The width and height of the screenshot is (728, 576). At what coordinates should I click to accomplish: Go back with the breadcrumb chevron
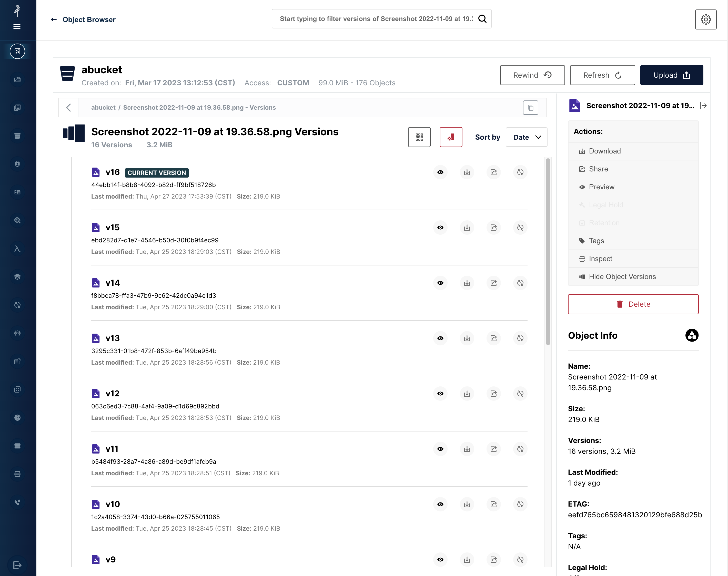tap(68, 108)
